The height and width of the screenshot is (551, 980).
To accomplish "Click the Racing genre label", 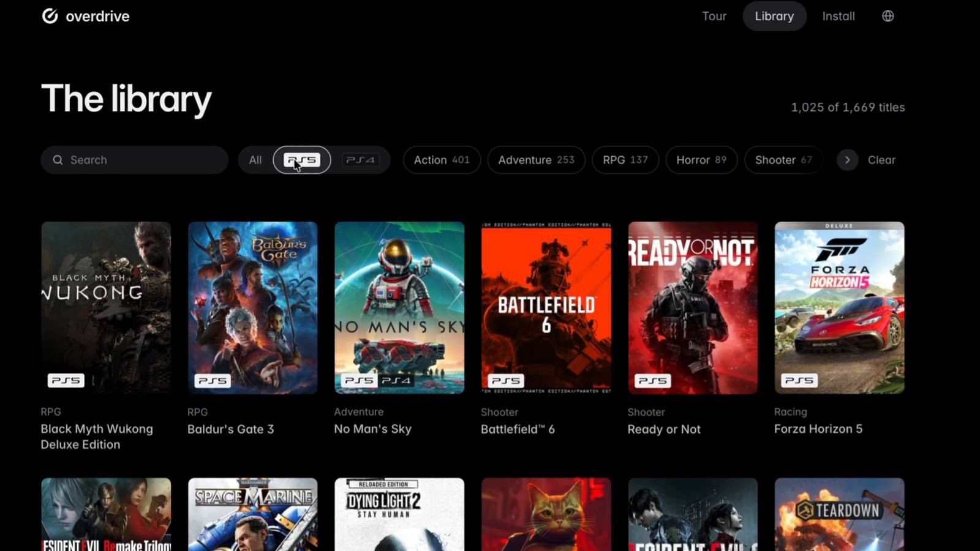I will coord(790,412).
